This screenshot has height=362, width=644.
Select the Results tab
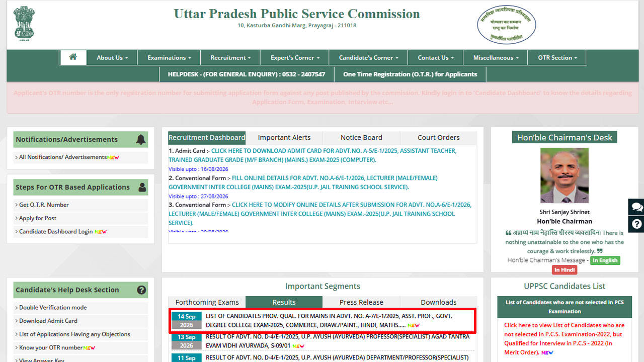coord(284,302)
